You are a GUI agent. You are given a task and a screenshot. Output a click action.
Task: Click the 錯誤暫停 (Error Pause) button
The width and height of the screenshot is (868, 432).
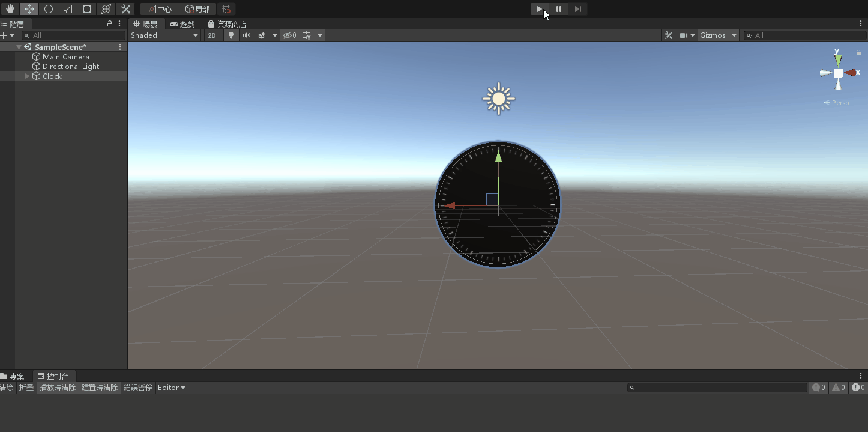pyautogui.click(x=138, y=388)
